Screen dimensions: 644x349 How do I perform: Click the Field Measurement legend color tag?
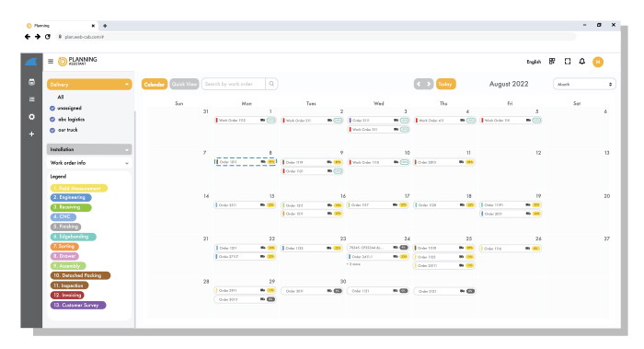(79, 188)
